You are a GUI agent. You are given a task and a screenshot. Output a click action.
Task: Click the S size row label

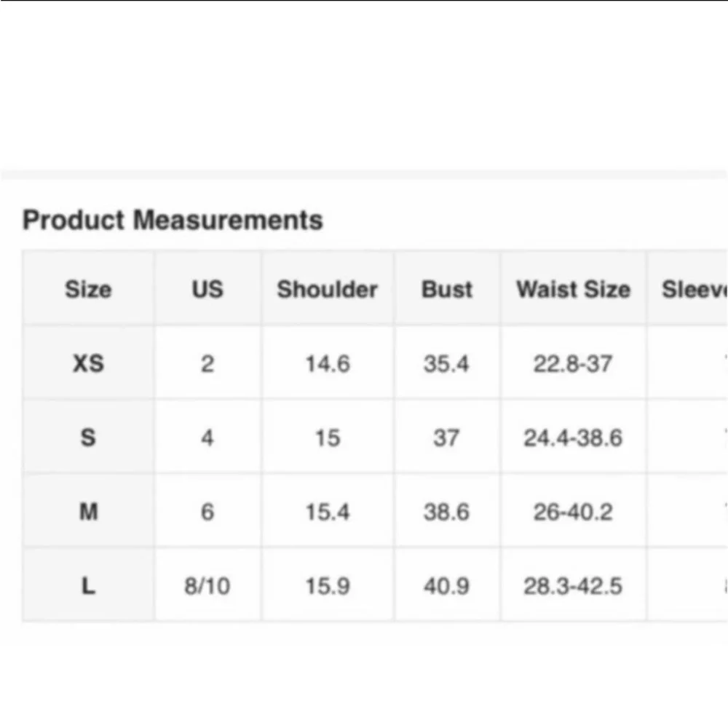[88, 438]
